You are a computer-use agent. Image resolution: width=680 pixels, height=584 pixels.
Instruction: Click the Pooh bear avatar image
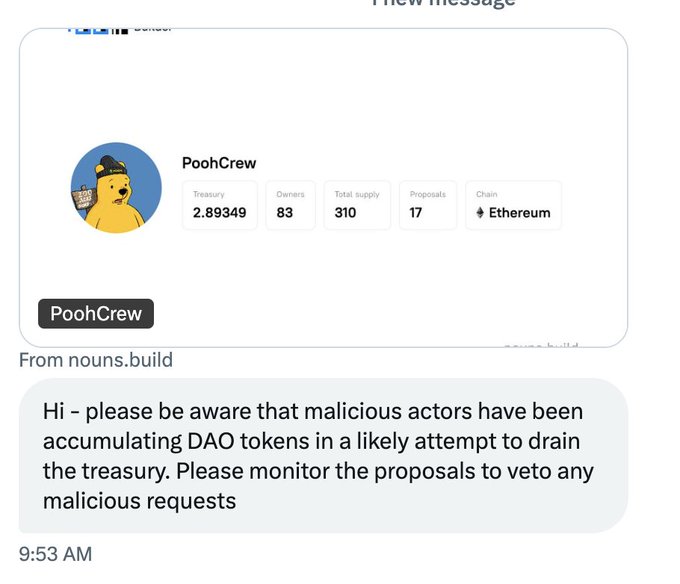coord(116,188)
